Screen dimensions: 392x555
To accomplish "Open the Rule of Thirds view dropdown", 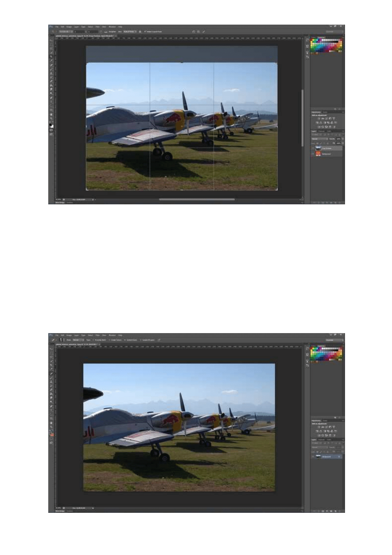I will (x=130, y=32).
